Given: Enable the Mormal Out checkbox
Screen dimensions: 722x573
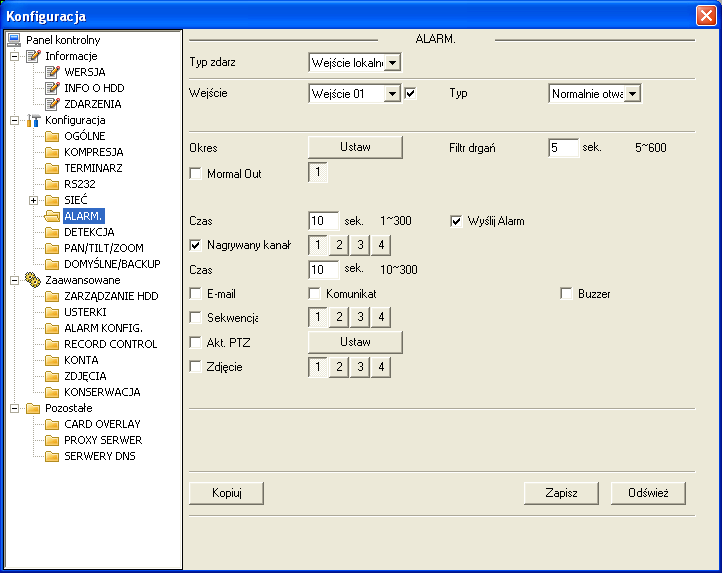Looking at the screenshot, I should click(x=196, y=174).
